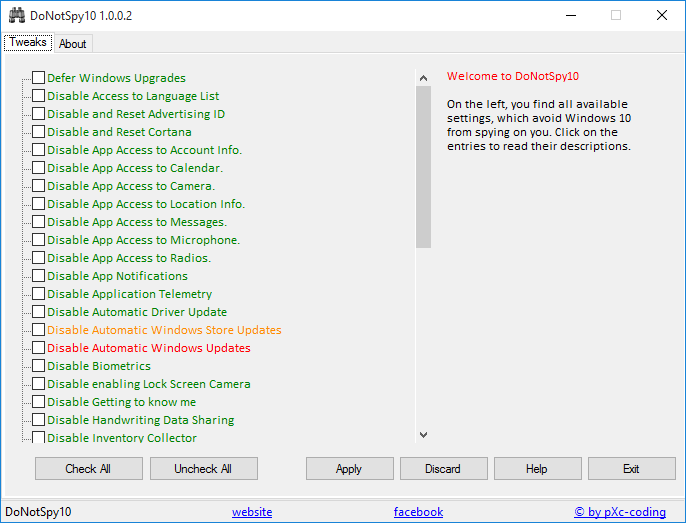Select Disable Automatic Windows Store Updates entry

pyautogui.click(x=164, y=330)
